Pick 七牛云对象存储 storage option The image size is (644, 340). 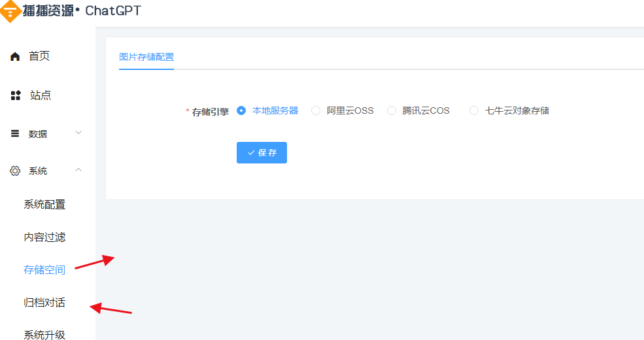[x=474, y=110]
